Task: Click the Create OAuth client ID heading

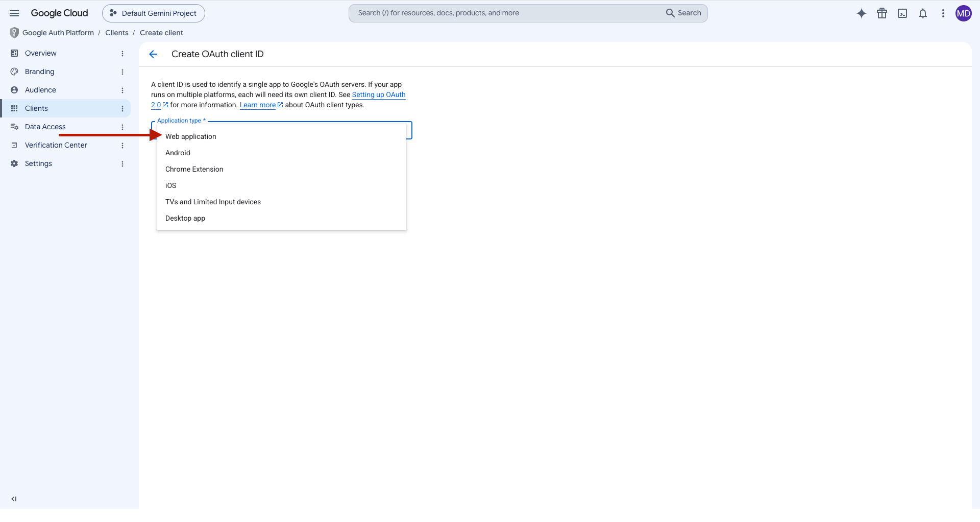Action: pyautogui.click(x=217, y=54)
